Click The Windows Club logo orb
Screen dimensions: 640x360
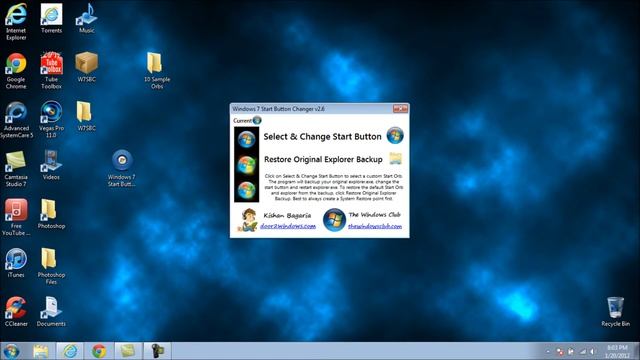coord(334,220)
